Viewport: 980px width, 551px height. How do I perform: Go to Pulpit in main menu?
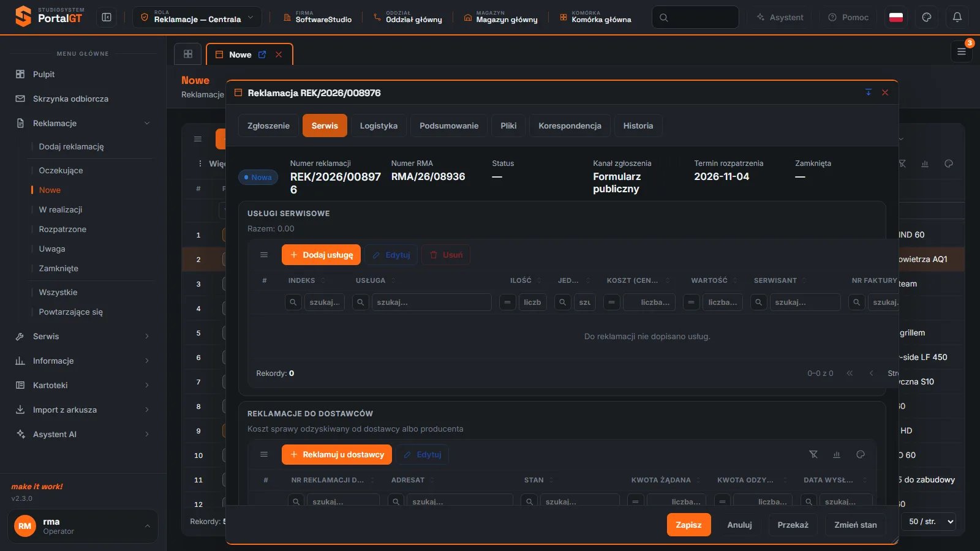83,74
